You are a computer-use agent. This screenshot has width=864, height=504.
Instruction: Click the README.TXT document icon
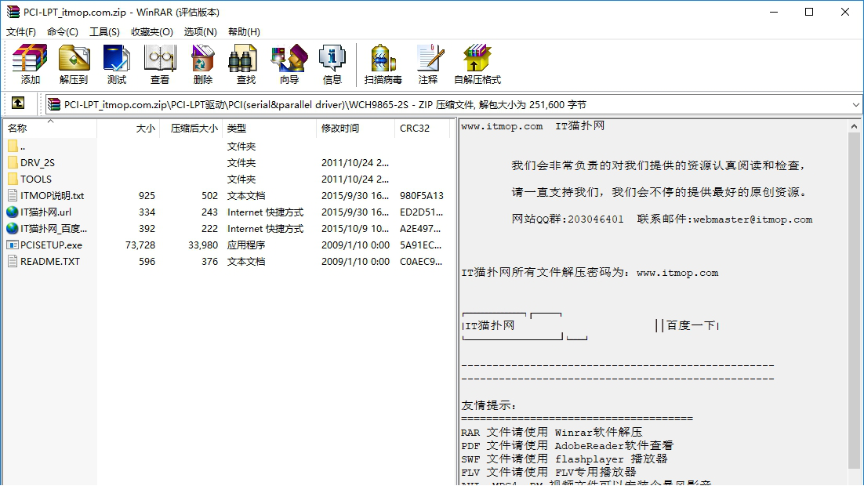click(x=13, y=262)
